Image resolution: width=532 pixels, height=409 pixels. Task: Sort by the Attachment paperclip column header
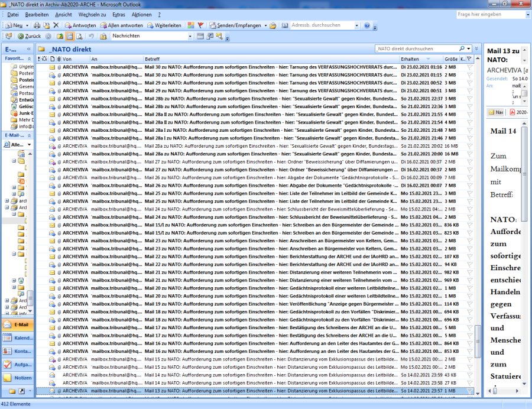(x=59, y=59)
